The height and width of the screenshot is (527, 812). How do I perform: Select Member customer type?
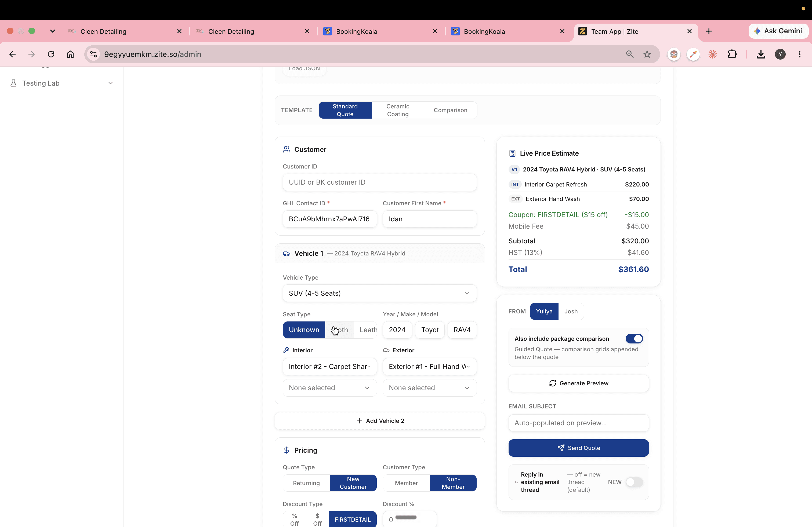[406, 483]
